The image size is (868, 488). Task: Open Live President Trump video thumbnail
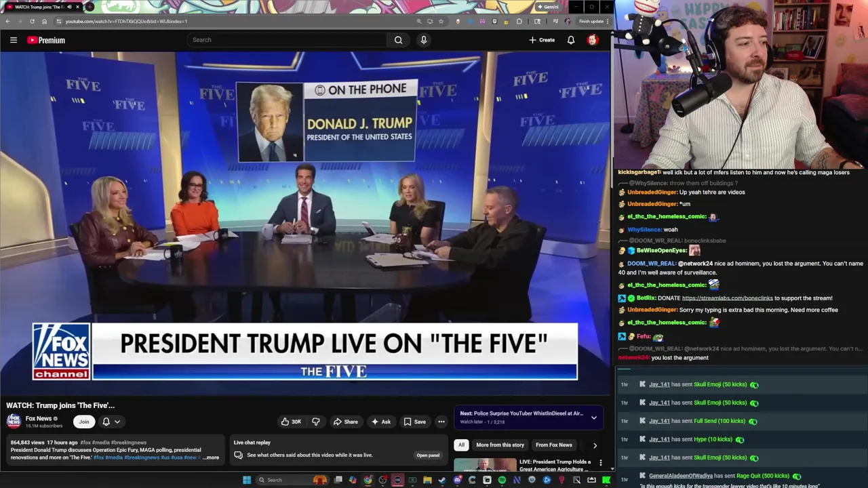[x=485, y=465]
